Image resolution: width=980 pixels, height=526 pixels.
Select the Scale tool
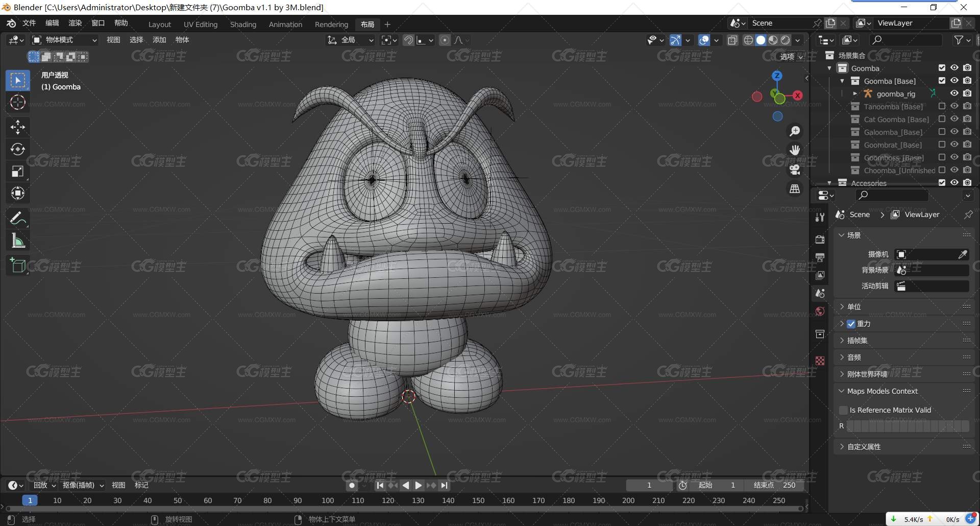pyautogui.click(x=18, y=171)
